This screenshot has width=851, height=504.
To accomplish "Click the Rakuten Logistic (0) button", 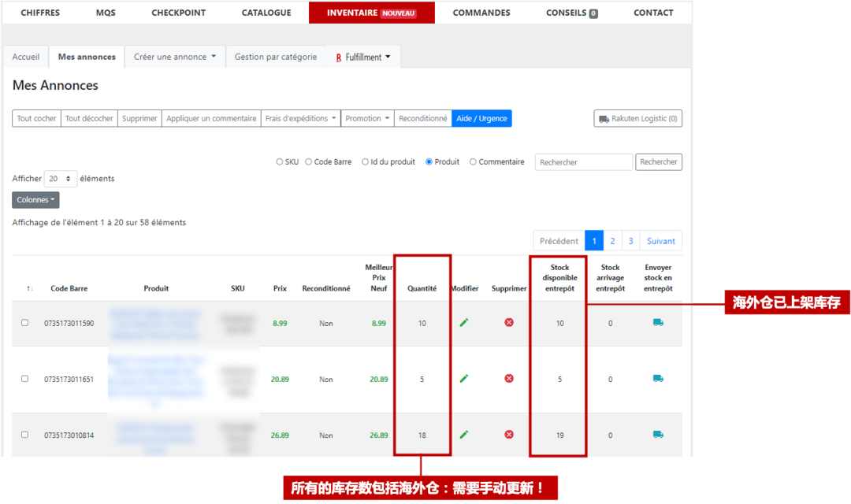I will 637,119.
